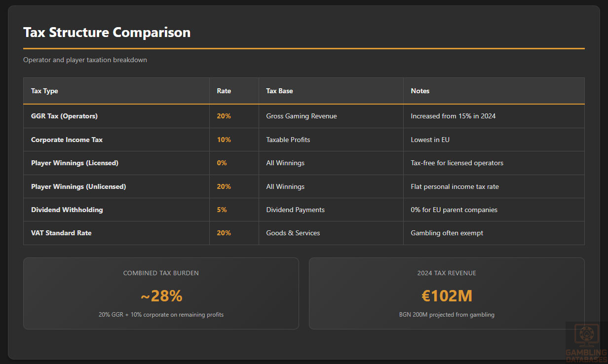The height and width of the screenshot is (364, 608).
Task: Select the Dividend Withholding row label
Action: (67, 210)
